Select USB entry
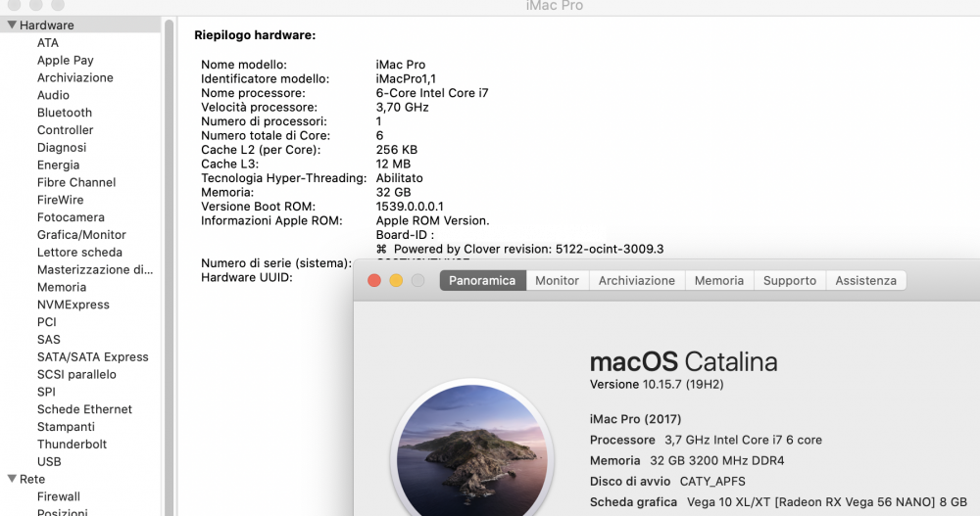This screenshot has height=516, width=980. pyautogui.click(x=49, y=461)
